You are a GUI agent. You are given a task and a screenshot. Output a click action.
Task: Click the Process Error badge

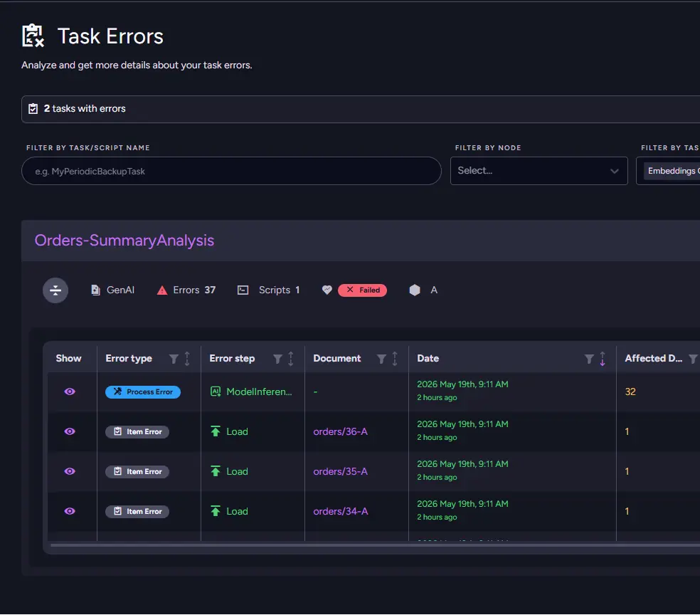point(143,391)
